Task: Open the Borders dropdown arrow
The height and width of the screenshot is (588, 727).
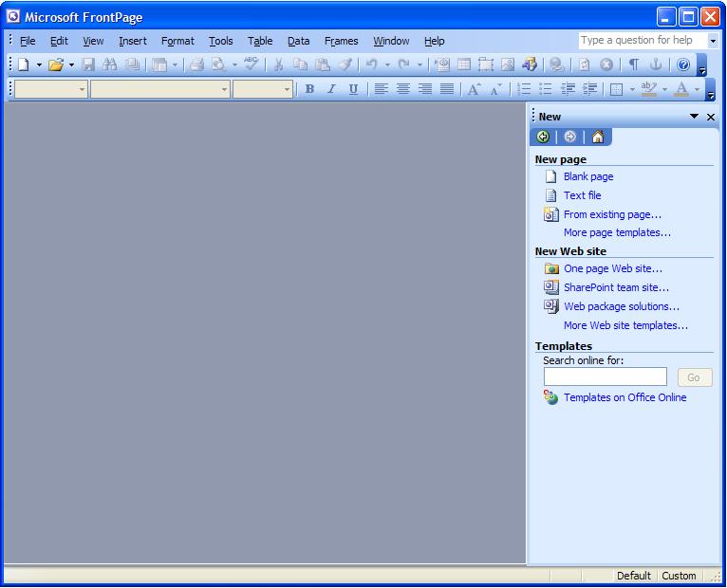Action: coord(632,89)
